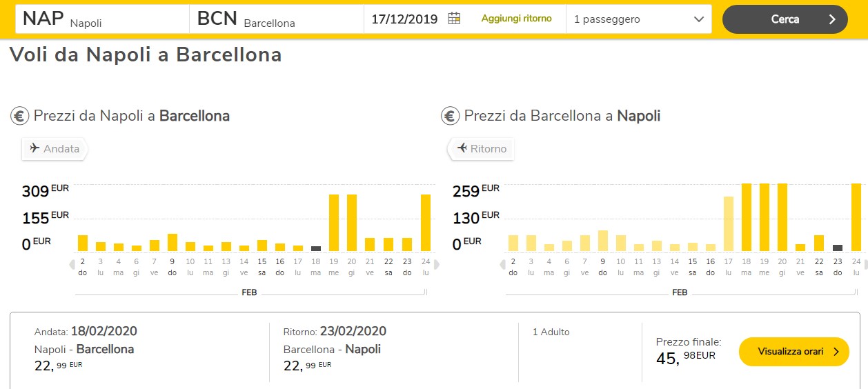This screenshot has width=868, height=389.
Task: Click the NAP Napoli origin field
Action: 103,19
